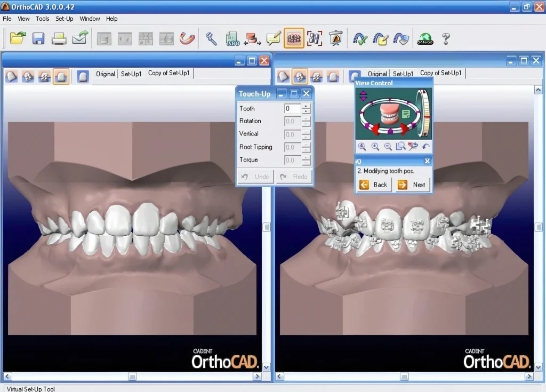546x392 pixels.
Task: Click the magenta up-down tilt arrows
Action: (x=363, y=96)
